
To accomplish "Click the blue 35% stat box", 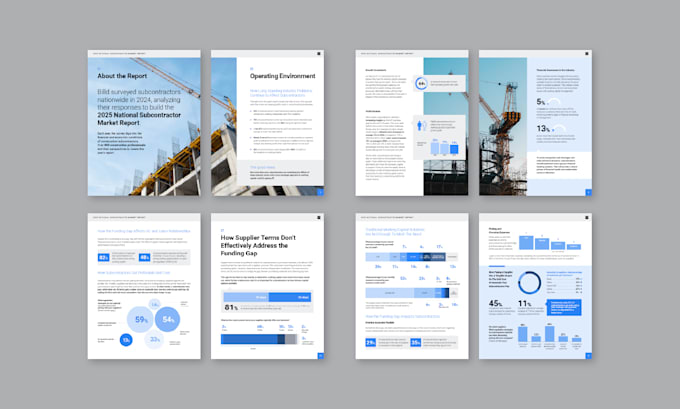I will click(x=415, y=343).
